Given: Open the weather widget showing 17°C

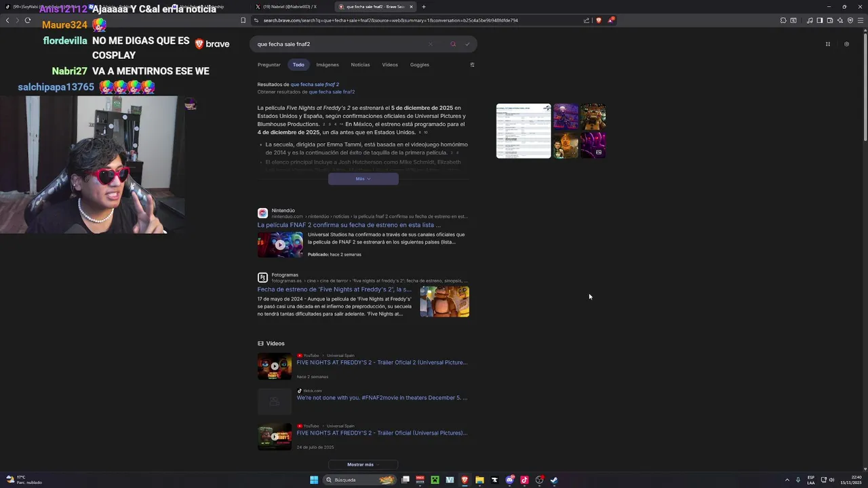Looking at the screenshot, I should coord(24,480).
